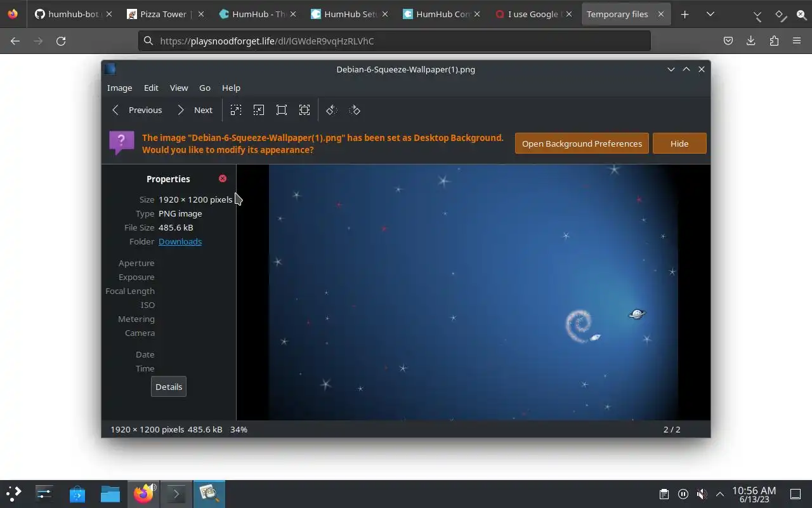The height and width of the screenshot is (508, 812).
Task: Open the Firefox hamburger menu
Action: 797,41
